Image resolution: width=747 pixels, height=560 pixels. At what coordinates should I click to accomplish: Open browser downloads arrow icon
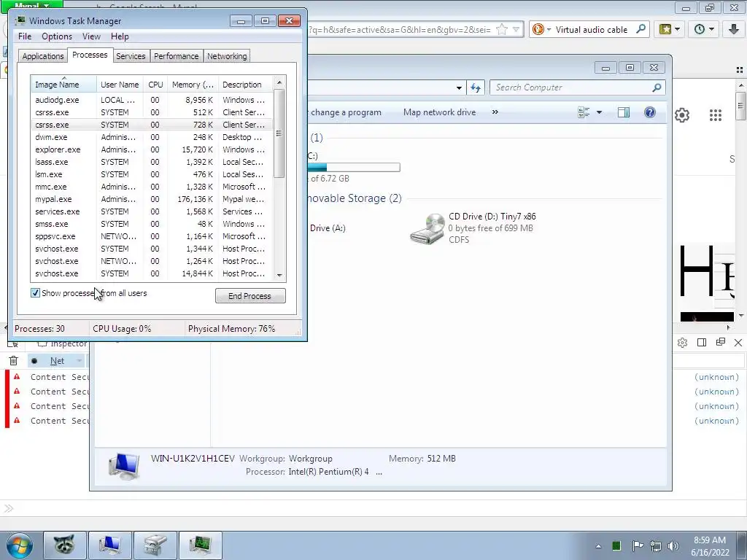[x=734, y=29]
